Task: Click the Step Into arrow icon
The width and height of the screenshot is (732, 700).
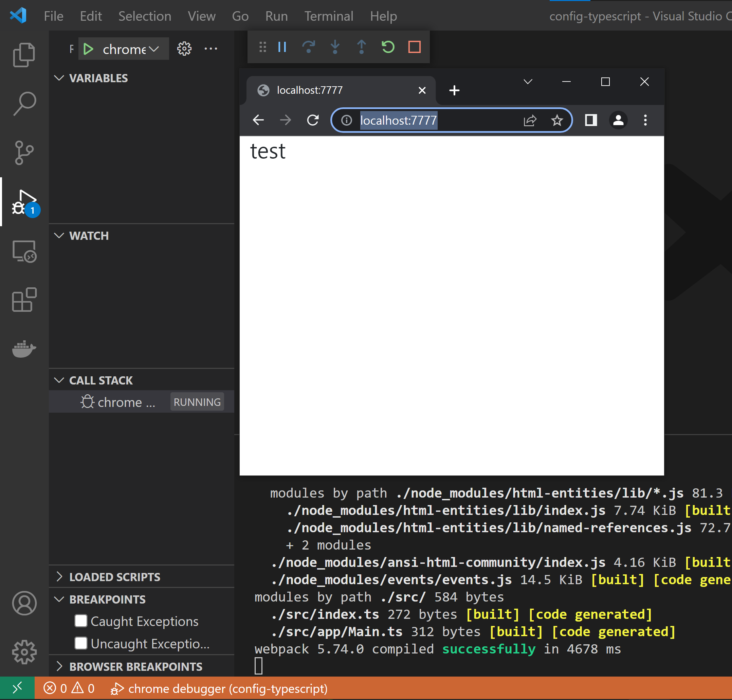Action: click(335, 47)
